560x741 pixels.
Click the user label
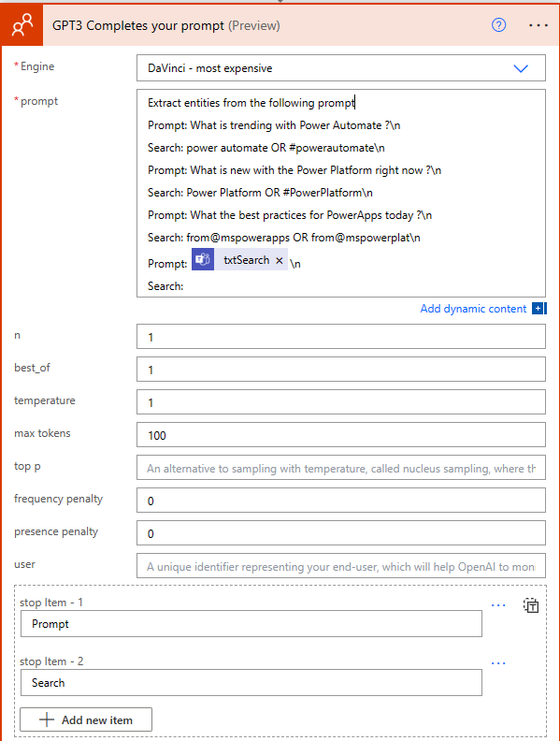(24, 564)
